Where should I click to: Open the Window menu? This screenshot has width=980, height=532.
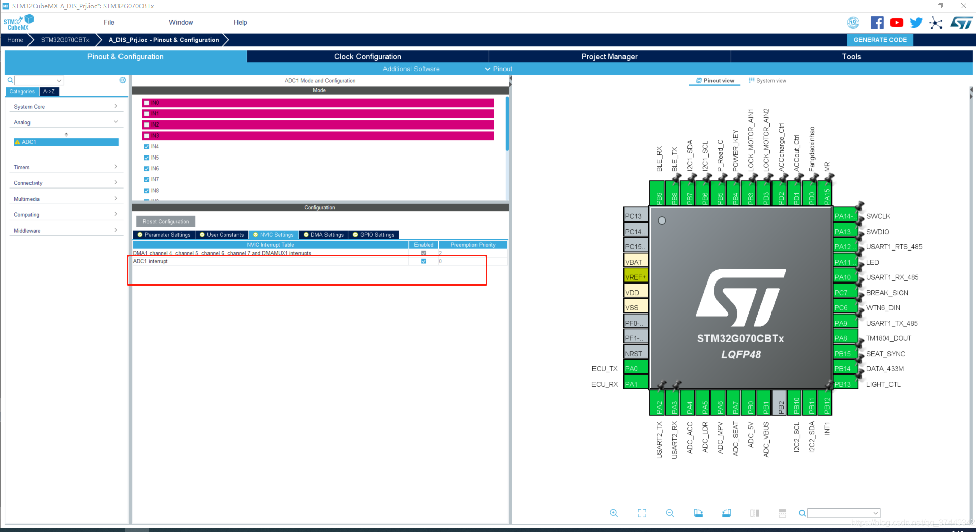click(181, 23)
